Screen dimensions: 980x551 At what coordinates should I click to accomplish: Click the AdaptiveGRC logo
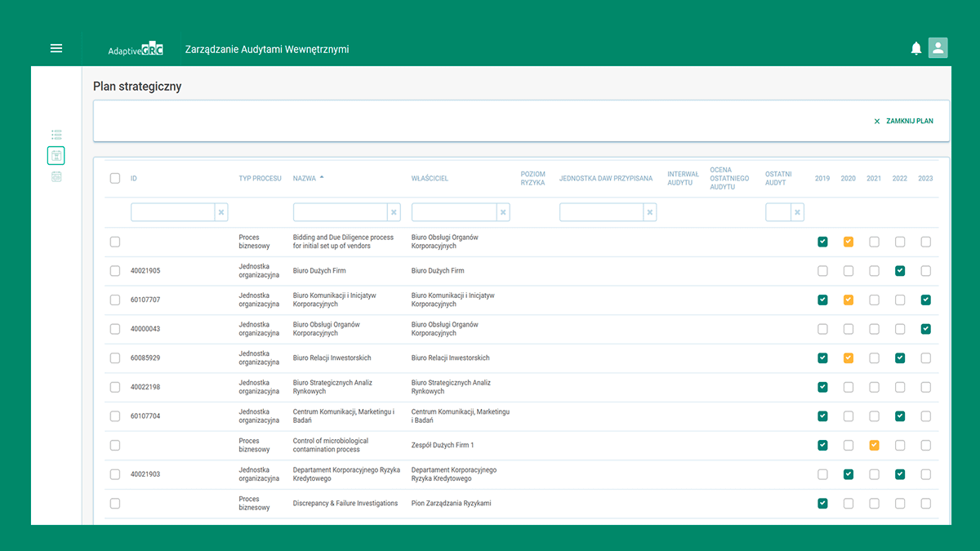(136, 49)
